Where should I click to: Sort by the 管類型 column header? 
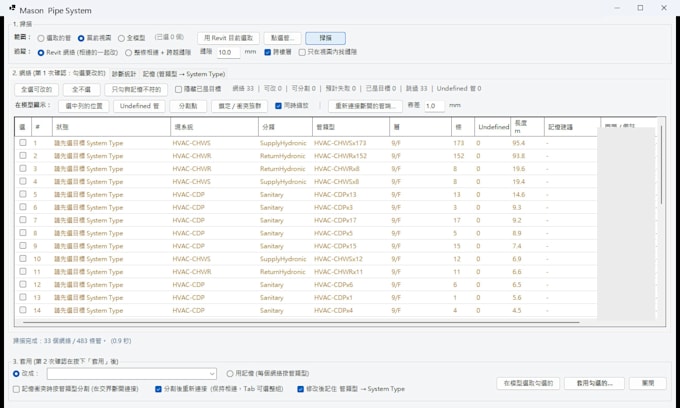click(350, 127)
